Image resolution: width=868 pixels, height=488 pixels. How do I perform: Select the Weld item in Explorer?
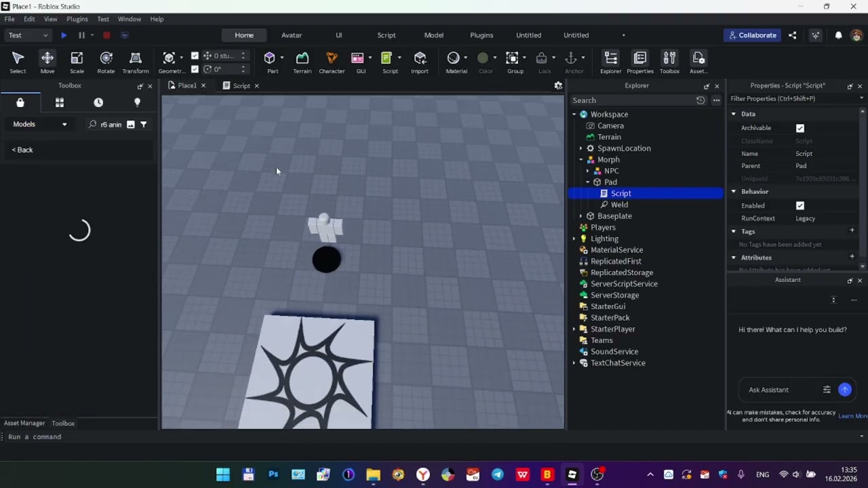point(619,205)
